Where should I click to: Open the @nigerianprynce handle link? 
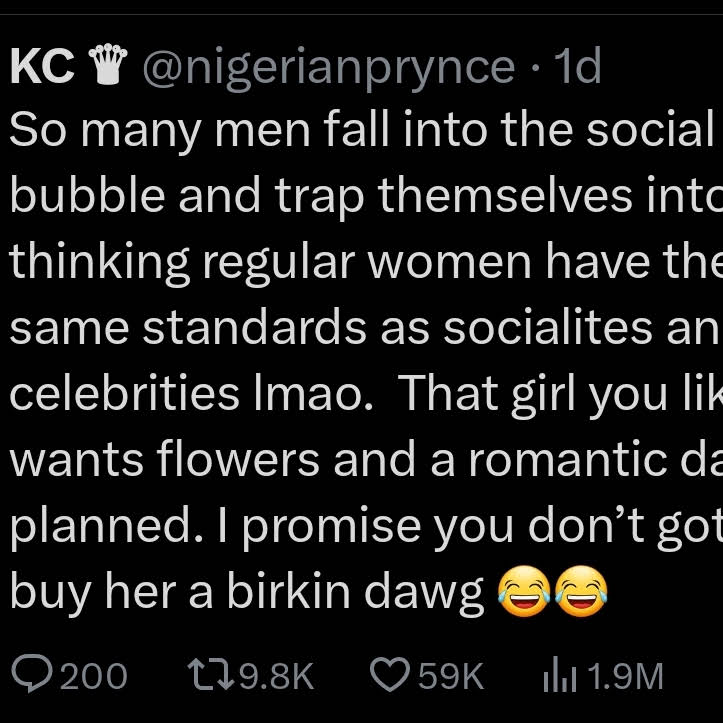coord(328,68)
